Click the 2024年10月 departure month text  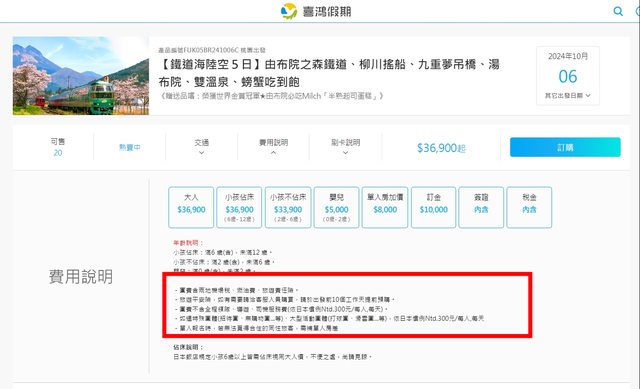568,56
